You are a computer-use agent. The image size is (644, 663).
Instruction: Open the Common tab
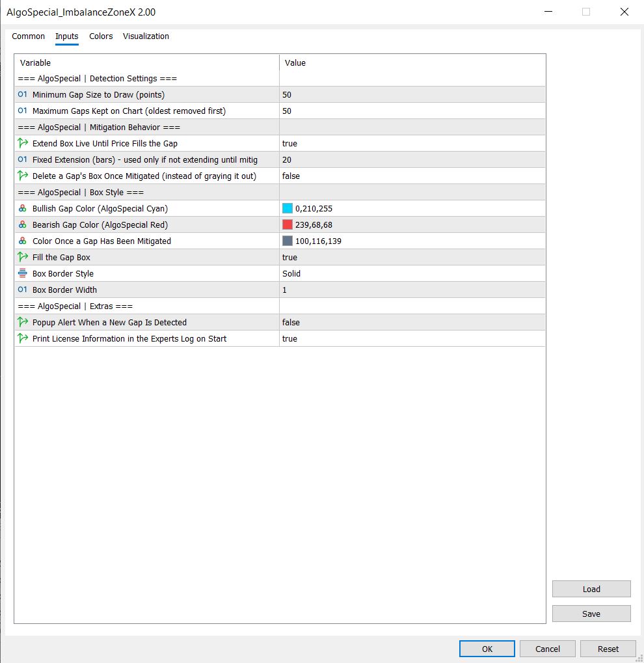[29, 36]
